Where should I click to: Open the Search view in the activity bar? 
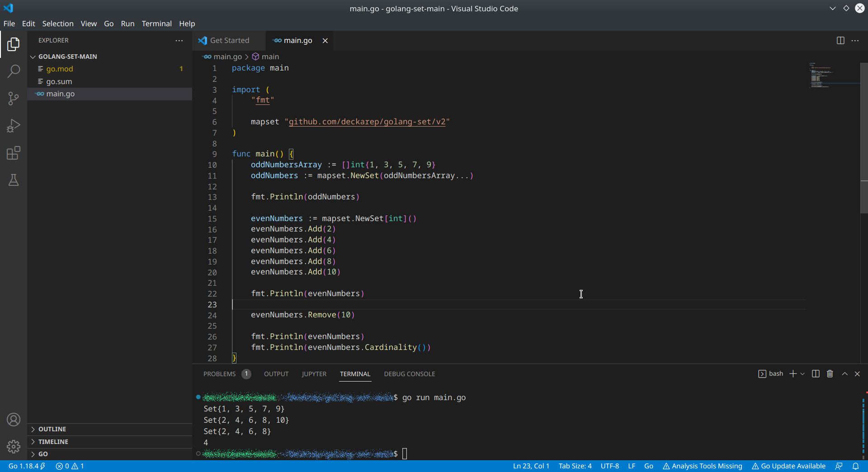click(x=14, y=71)
